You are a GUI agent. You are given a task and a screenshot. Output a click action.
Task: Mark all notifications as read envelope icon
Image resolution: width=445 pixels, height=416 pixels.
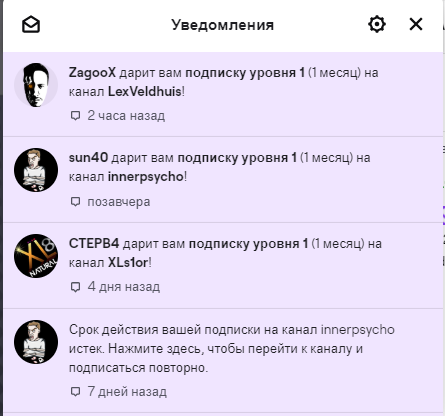pyautogui.click(x=31, y=25)
